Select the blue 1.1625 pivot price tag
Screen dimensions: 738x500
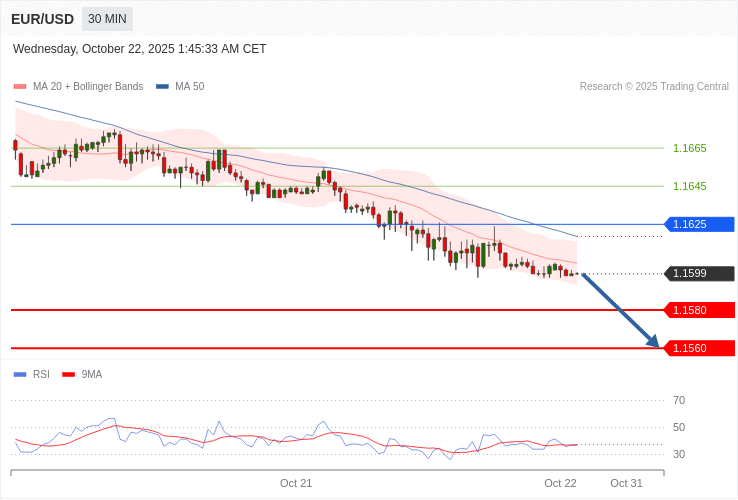pyautogui.click(x=699, y=224)
